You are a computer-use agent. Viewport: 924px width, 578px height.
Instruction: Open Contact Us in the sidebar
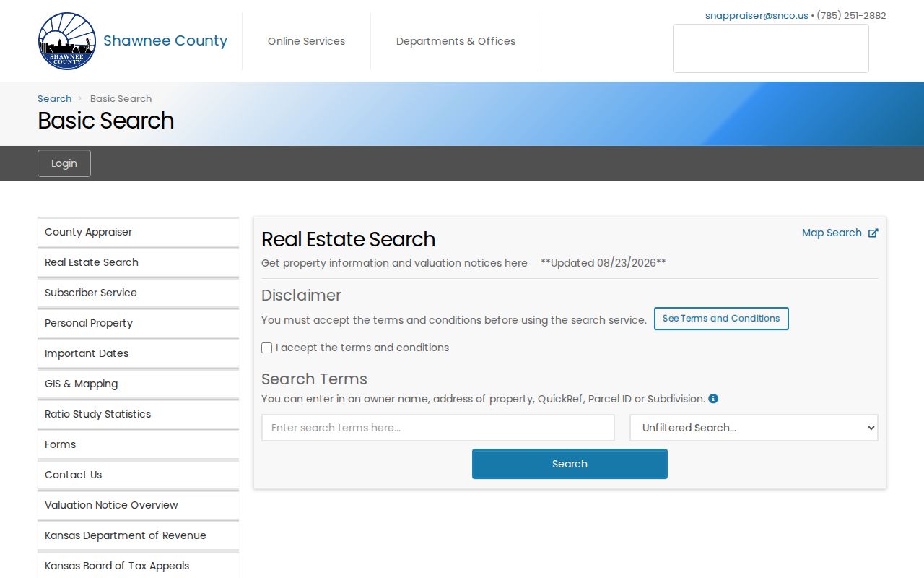click(x=138, y=475)
